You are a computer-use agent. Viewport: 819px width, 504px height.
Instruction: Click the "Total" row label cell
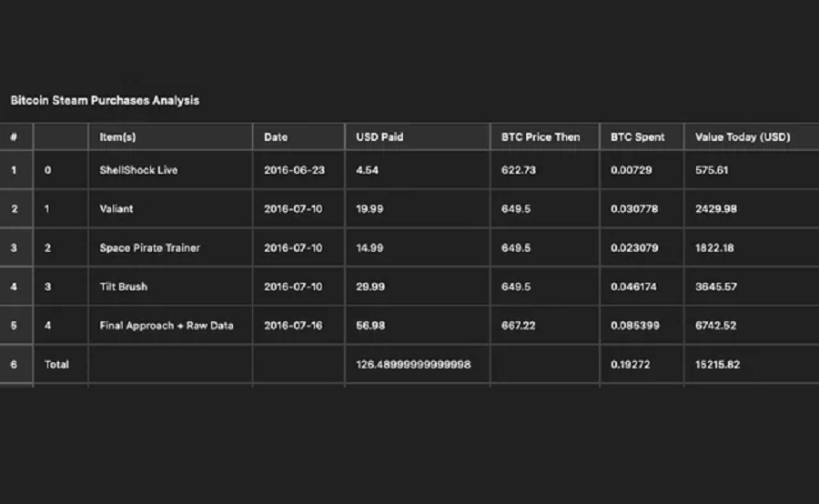pos(57,365)
